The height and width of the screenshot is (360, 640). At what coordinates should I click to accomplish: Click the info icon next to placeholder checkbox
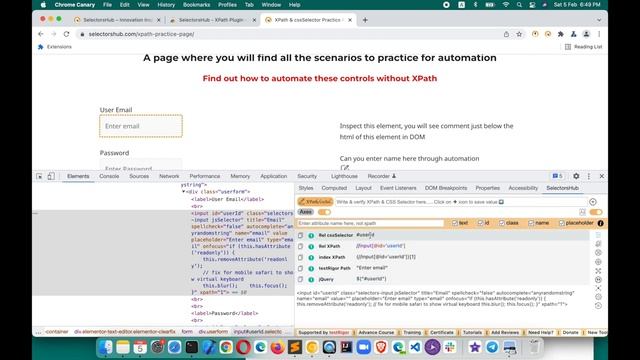point(600,223)
